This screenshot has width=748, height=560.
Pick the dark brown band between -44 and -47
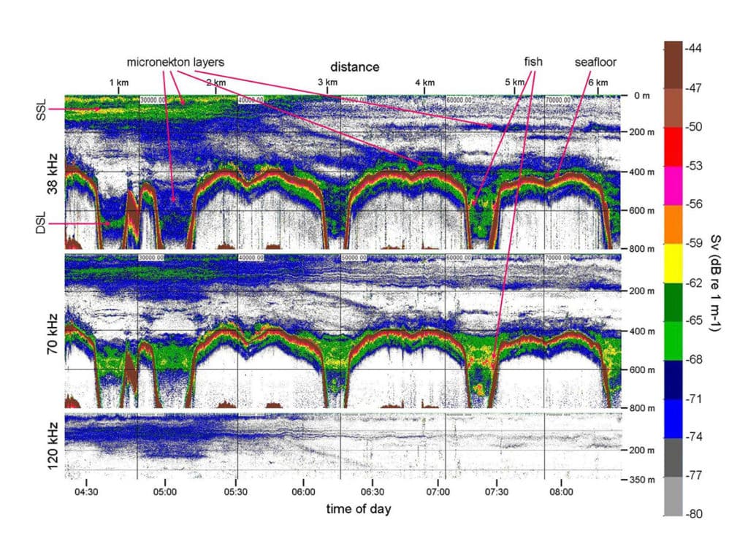672,69
